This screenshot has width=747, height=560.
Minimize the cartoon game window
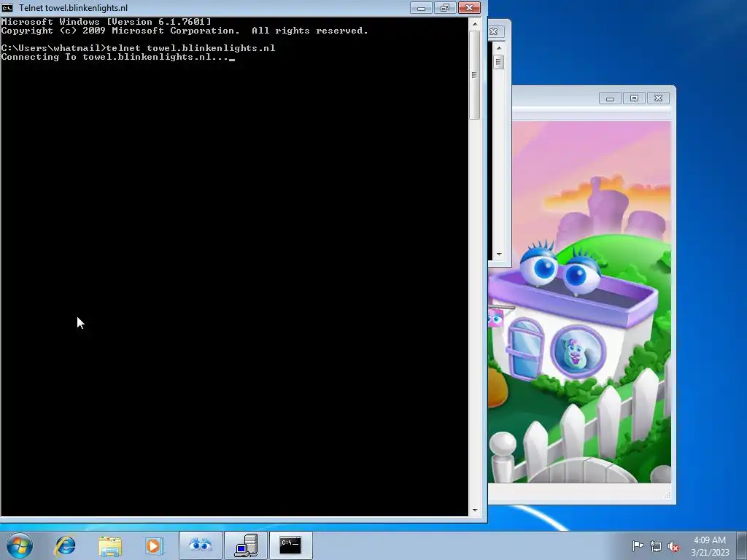610,98
